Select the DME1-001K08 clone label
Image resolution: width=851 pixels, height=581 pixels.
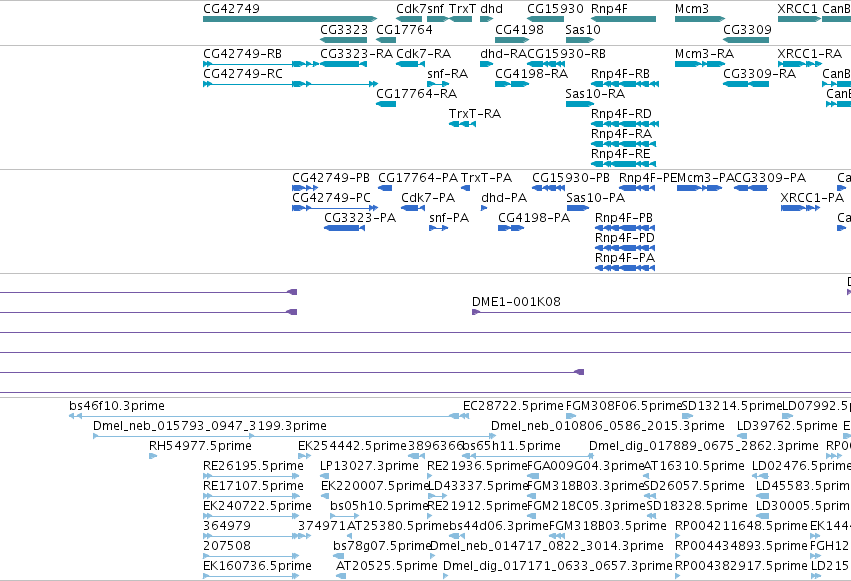(516, 302)
